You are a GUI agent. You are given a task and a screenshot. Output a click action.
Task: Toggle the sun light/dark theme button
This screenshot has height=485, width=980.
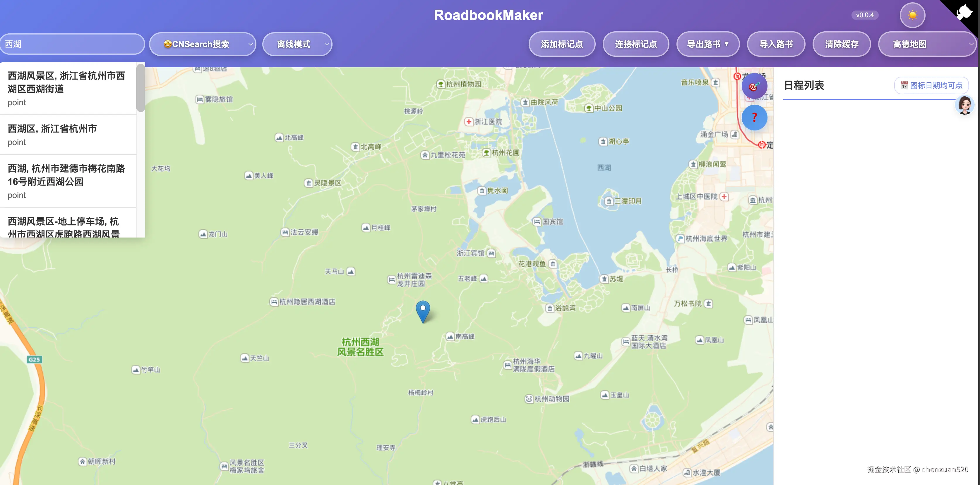click(912, 15)
